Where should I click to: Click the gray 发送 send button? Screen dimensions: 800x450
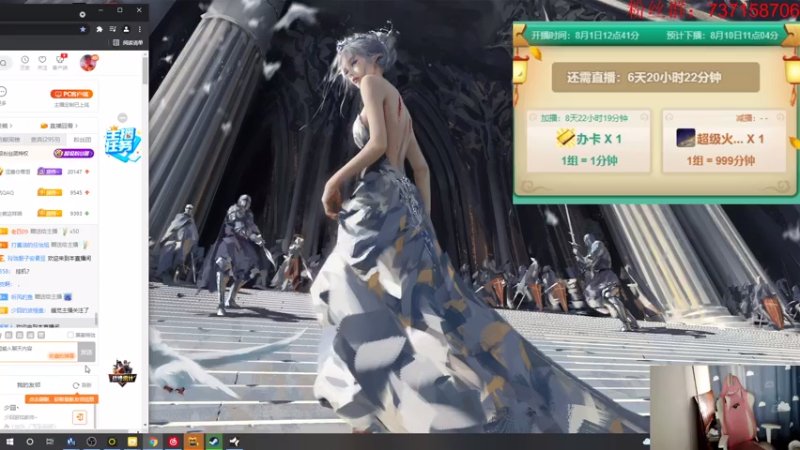(x=86, y=352)
